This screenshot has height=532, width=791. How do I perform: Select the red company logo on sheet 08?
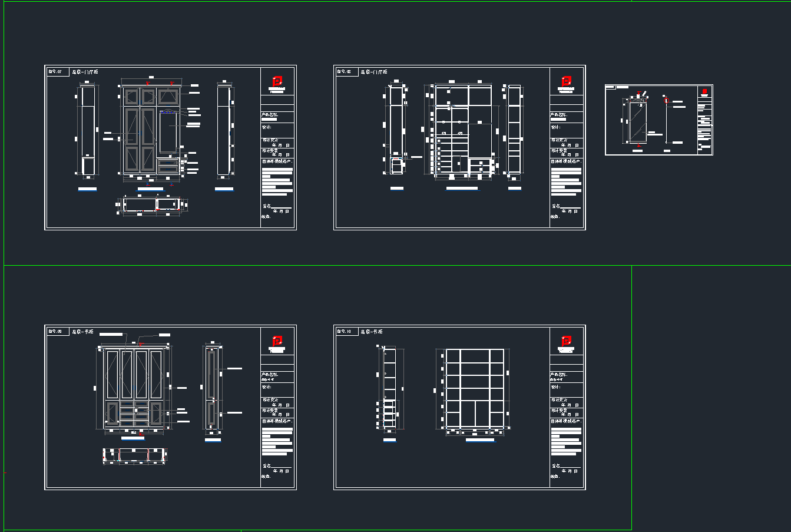coord(567,81)
